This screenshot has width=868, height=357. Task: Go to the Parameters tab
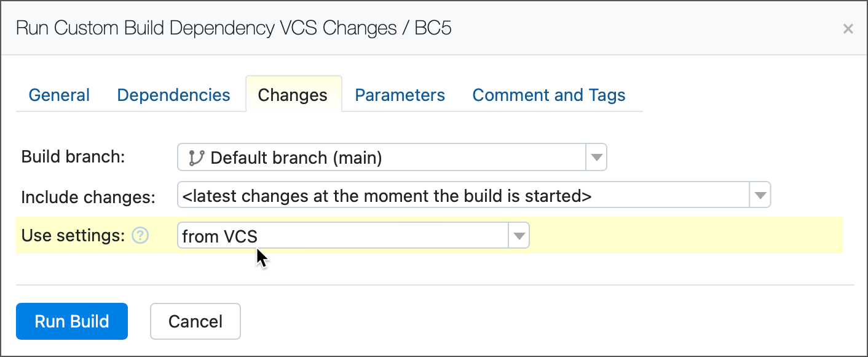pos(400,95)
